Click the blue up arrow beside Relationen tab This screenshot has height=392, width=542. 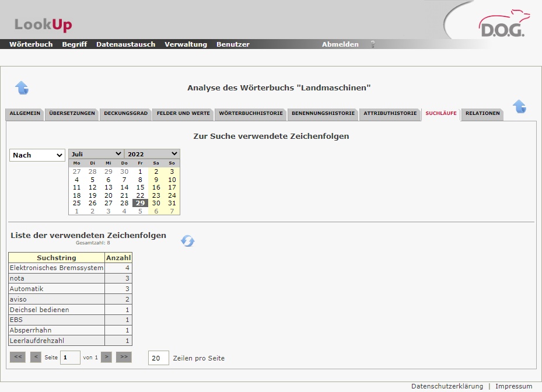click(x=519, y=107)
